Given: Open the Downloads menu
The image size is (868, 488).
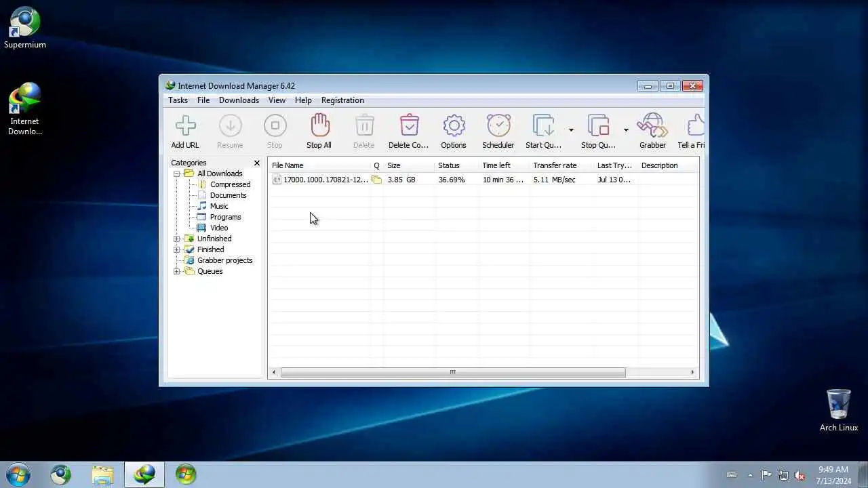Looking at the screenshot, I should point(239,100).
